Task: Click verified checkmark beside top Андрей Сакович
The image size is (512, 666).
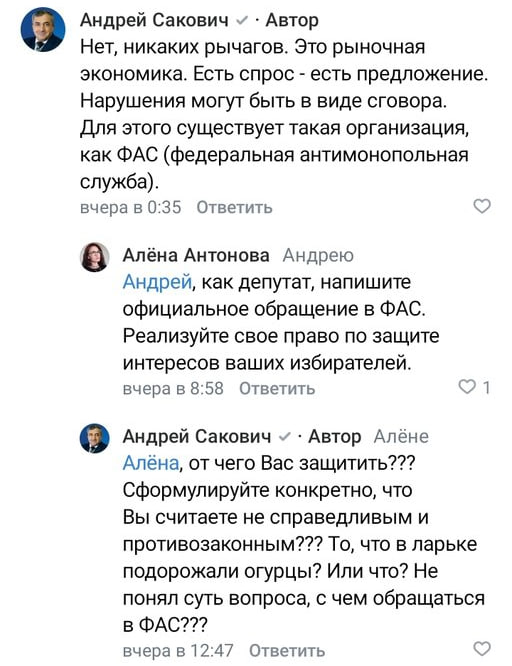Action: (x=241, y=20)
